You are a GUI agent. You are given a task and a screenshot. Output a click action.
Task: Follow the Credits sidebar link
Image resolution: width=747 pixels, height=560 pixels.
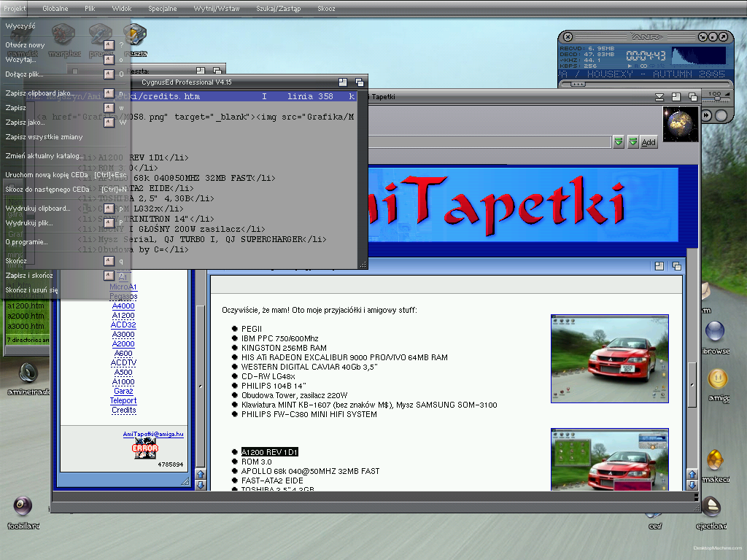pyautogui.click(x=124, y=410)
